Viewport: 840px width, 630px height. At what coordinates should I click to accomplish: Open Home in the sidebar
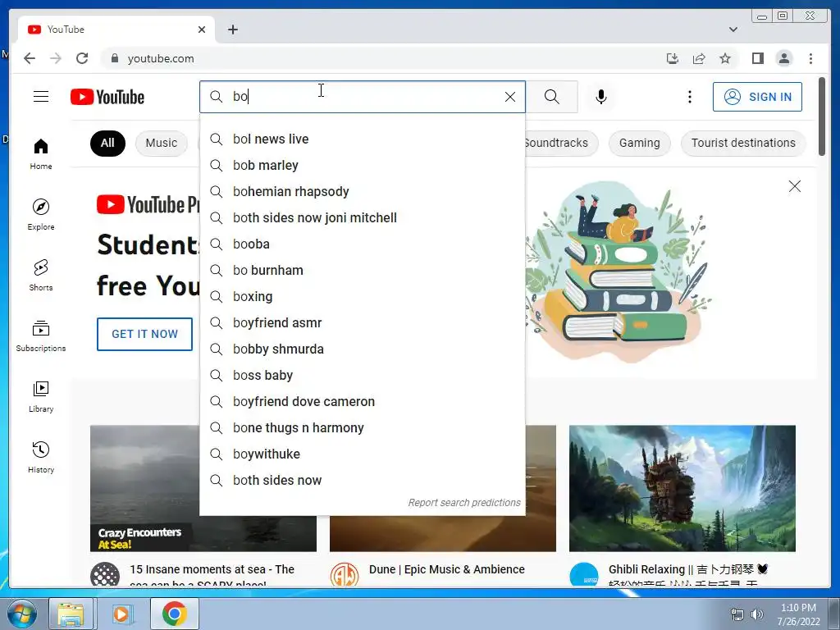41,154
